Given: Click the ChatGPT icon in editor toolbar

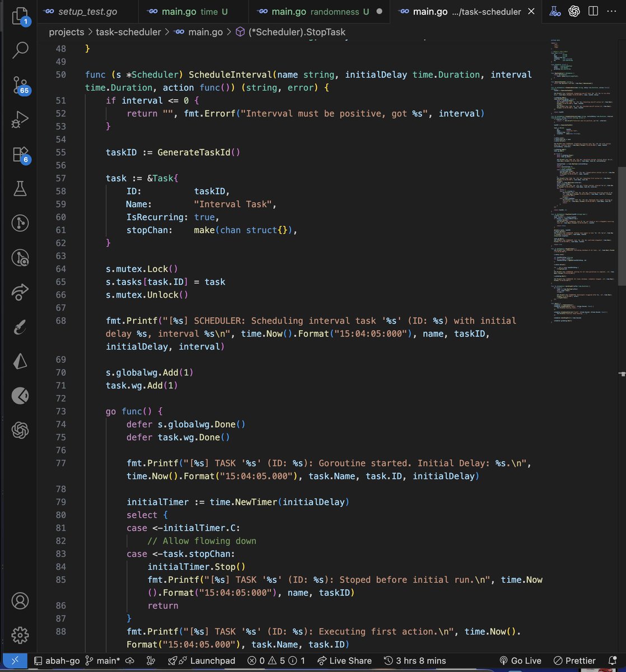Looking at the screenshot, I should (574, 11).
